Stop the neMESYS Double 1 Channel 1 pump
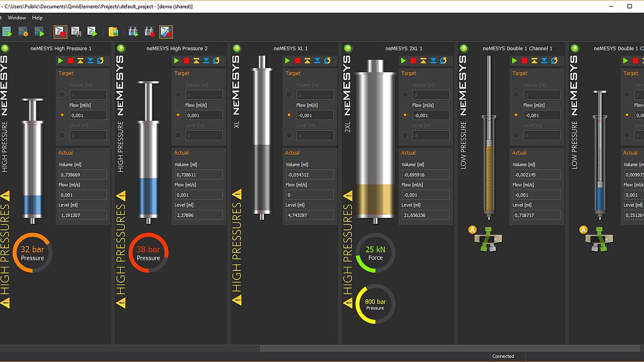Screen dimensions: 644x362 [x=524, y=61]
